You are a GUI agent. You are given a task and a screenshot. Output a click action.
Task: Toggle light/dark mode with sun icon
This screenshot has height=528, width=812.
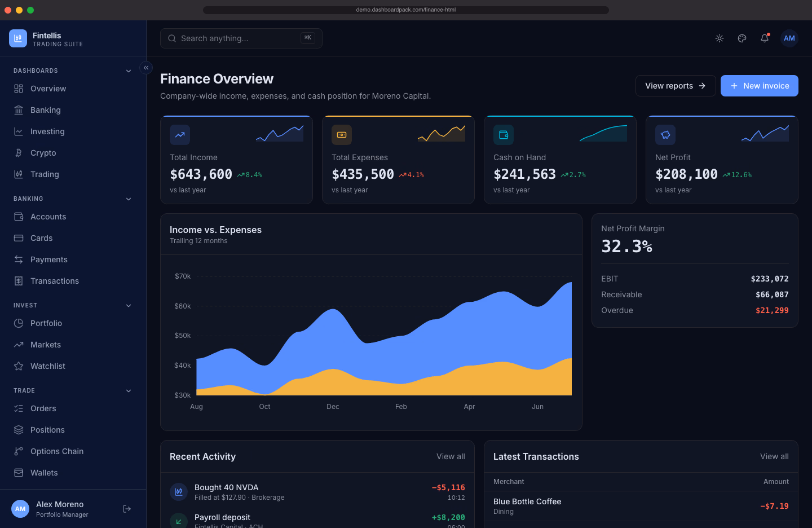[720, 38]
